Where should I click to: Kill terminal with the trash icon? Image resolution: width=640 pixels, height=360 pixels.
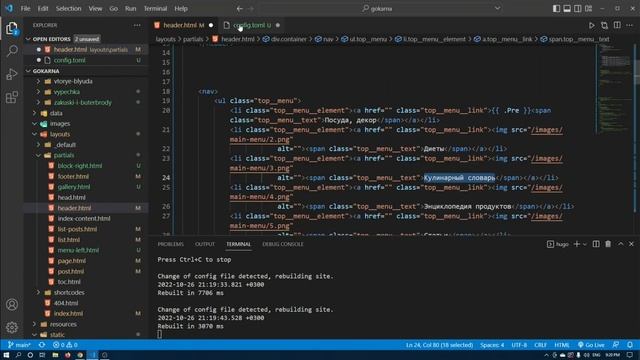pos(608,244)
